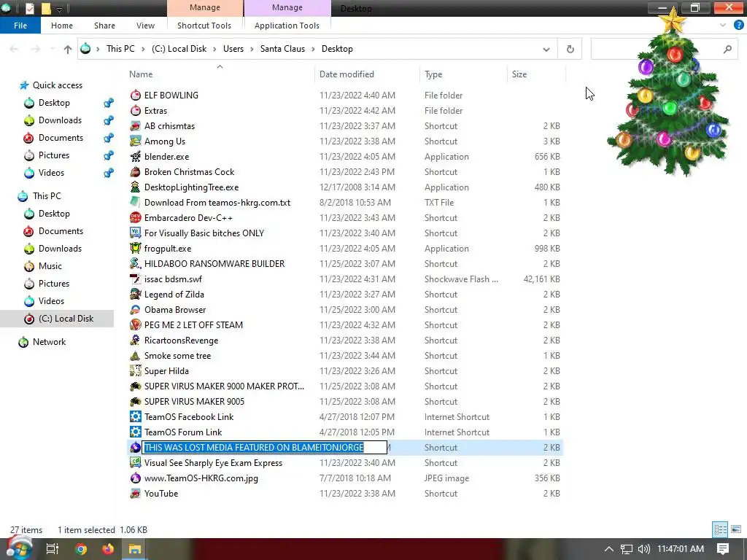Select the issac bdsm.swf flash icon
Image resolution: width=747 pixels, height=560 pixels.
click(135, 279)
